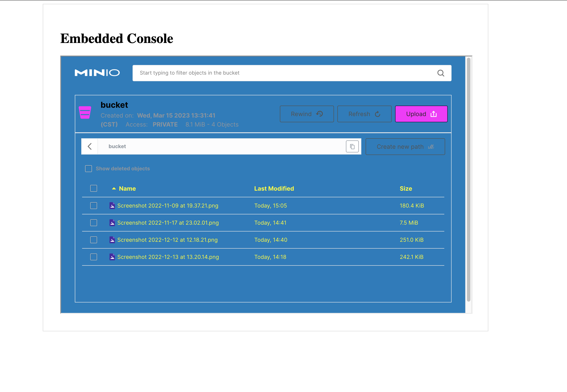Click the MinIO logo
The width and height of the screenshot is (567, 392).
97,73
